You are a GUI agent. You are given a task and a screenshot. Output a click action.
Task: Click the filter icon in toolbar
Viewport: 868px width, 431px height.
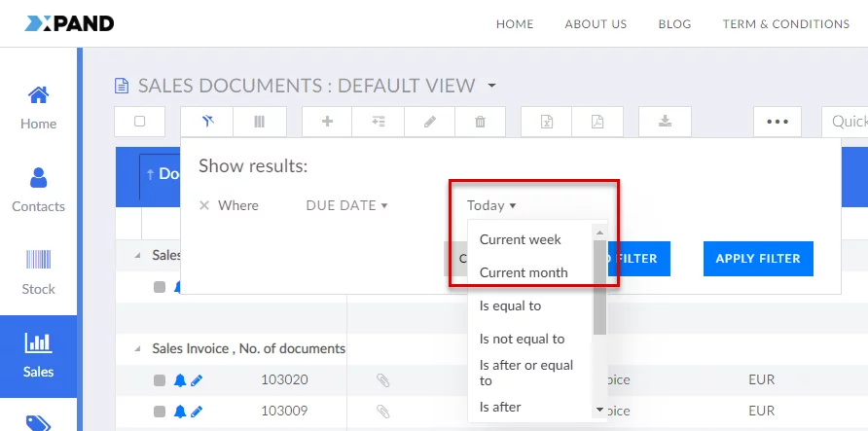pyautogui.click(x=206, y=122)
